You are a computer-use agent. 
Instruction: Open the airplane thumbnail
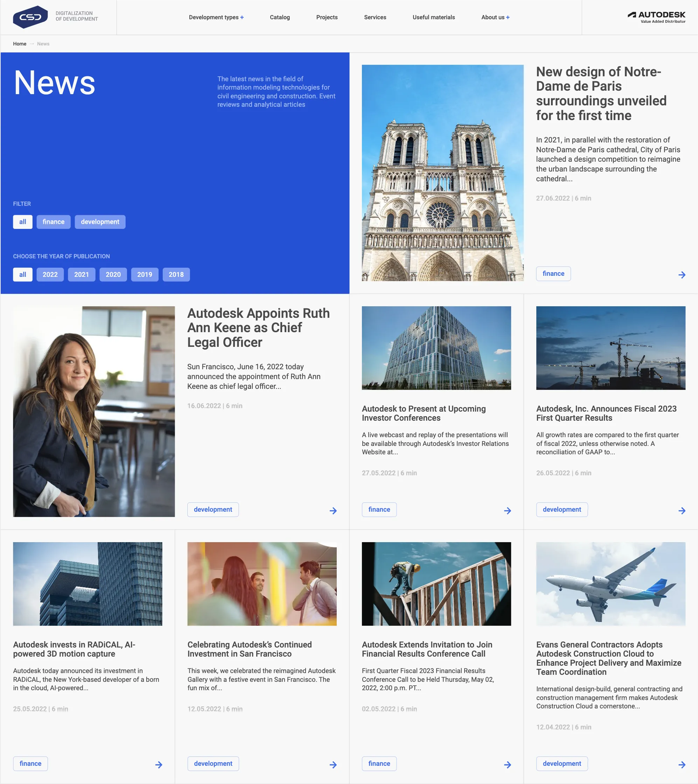pos(610,584)
